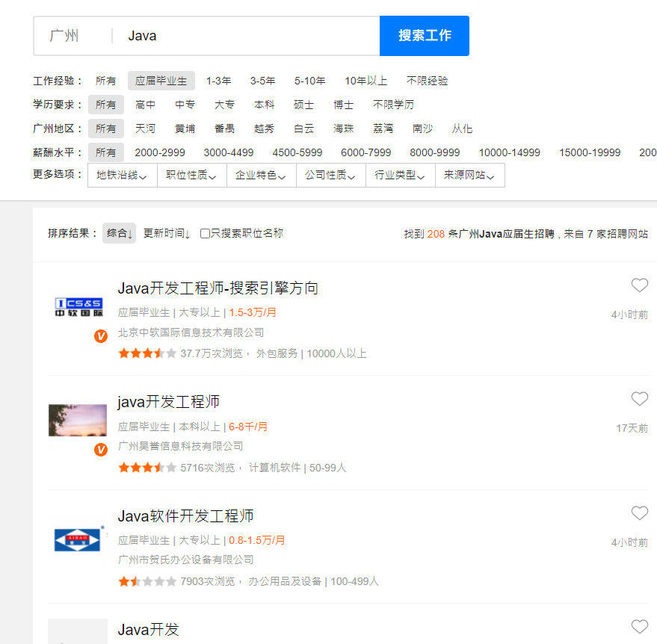The image size is (657, 644).
Task: Filter education by 本科
Action: click(264, 105)
